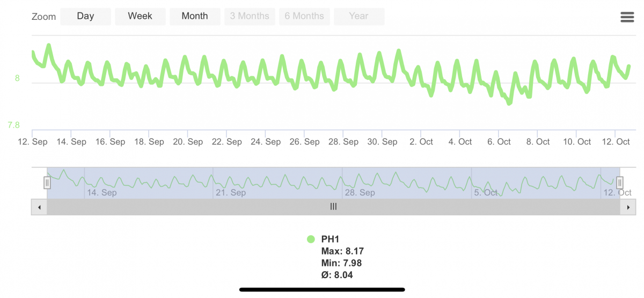Screen dimensions: 644x298
Task: Select the Week zoom range
Action: click(x=140, y=16)
